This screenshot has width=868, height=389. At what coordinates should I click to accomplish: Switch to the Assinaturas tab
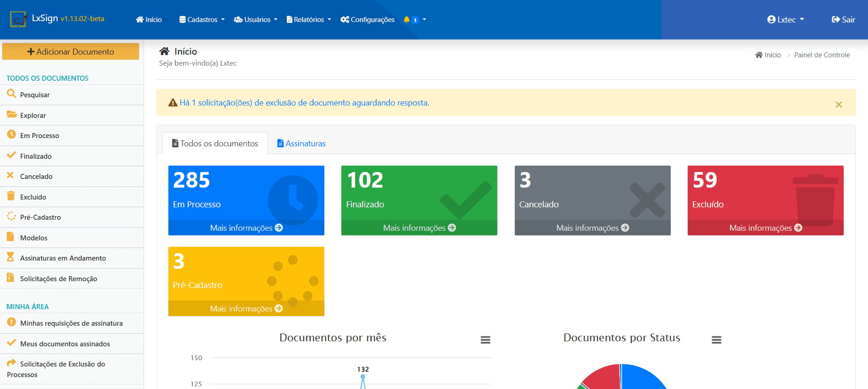pos(301,144)
